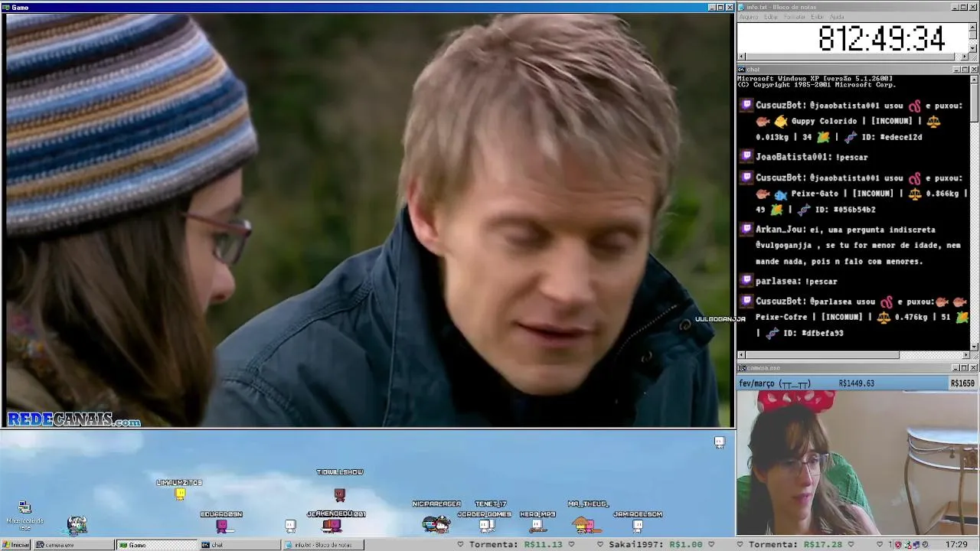
Task: Click the Tormenta: R$17.28 ticker entry
Action: tap(796, 545)
